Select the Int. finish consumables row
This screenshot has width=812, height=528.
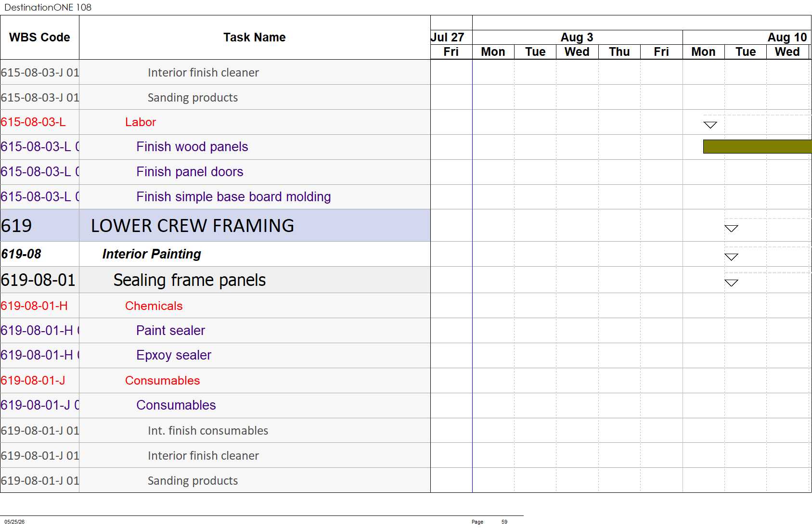215,431
